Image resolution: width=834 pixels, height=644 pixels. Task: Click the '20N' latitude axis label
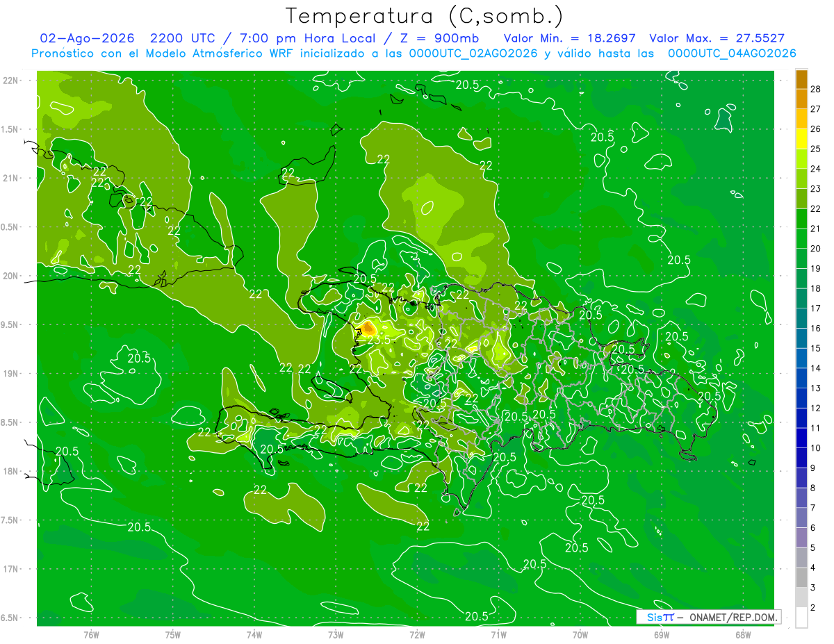click(x=10, y=276)
